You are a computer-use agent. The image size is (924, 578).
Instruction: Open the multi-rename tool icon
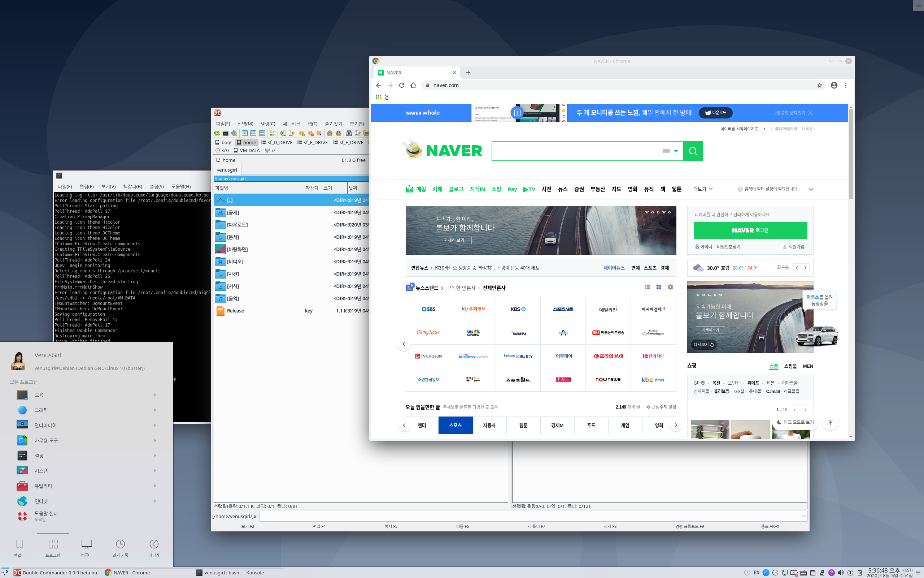[357, 133]
